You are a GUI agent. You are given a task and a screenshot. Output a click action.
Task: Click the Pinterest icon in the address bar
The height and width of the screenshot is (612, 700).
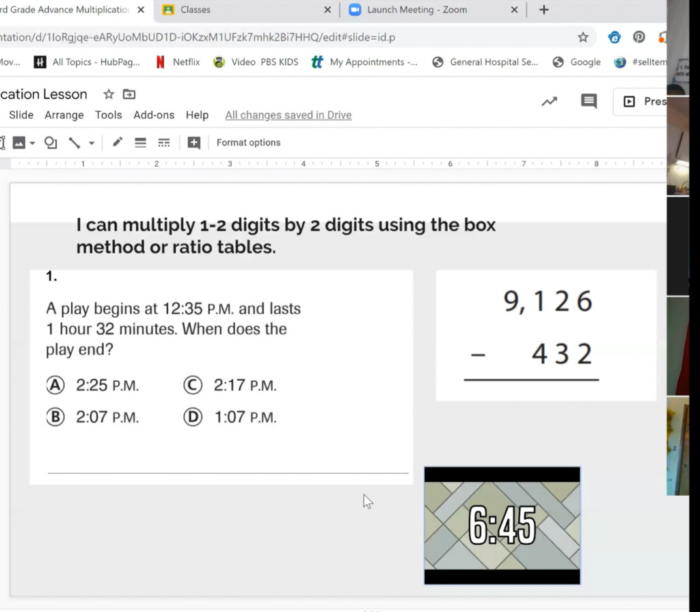pyautogui.click(x=638, y=37)
